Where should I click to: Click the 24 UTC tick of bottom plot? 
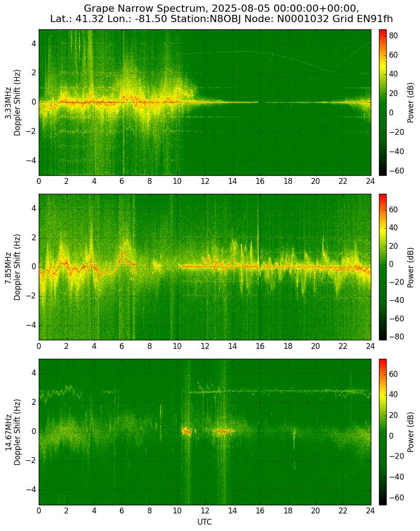370,511
